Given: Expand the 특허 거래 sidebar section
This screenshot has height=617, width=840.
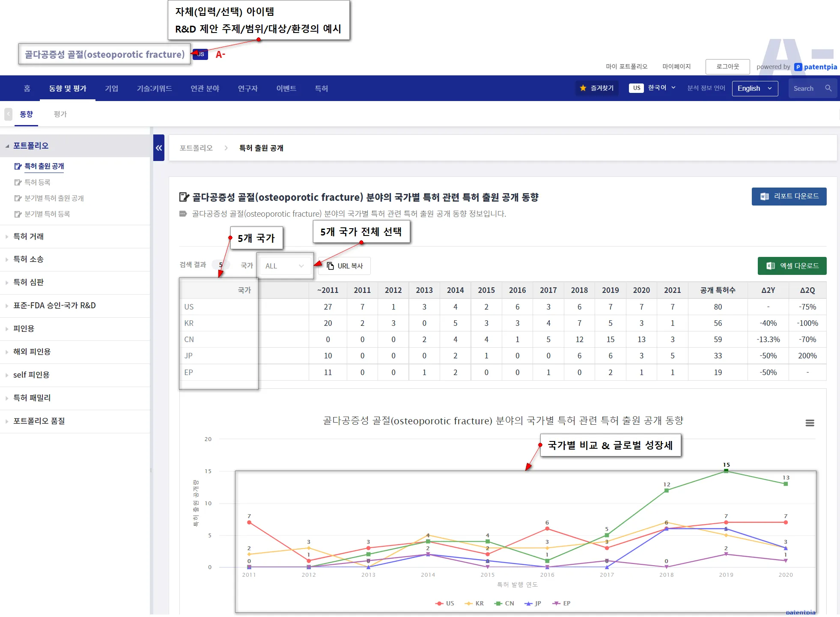Looking at the screenshot, I should [x=28, y=236].
